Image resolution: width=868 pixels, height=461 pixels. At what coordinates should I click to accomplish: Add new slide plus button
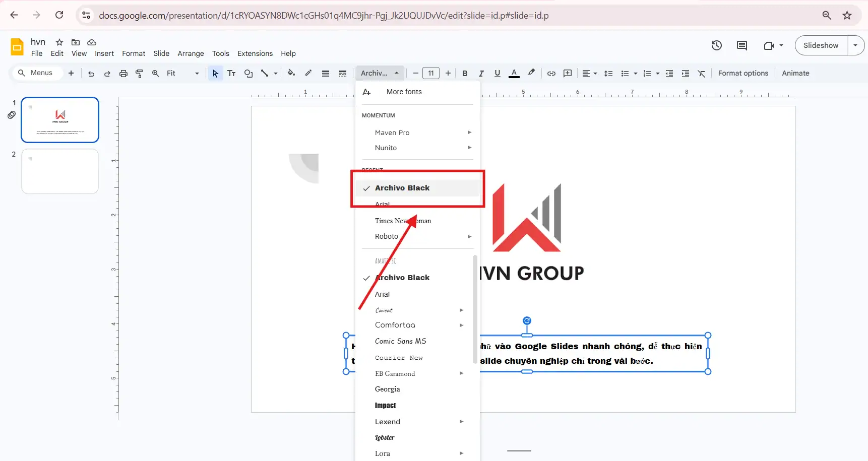click(71, 73)
